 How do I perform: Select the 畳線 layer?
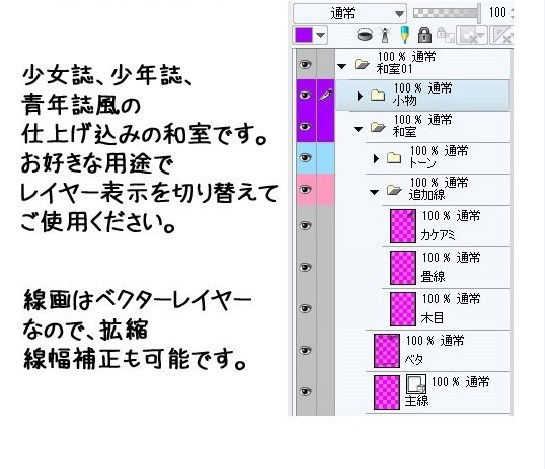(x=446, y=268)
